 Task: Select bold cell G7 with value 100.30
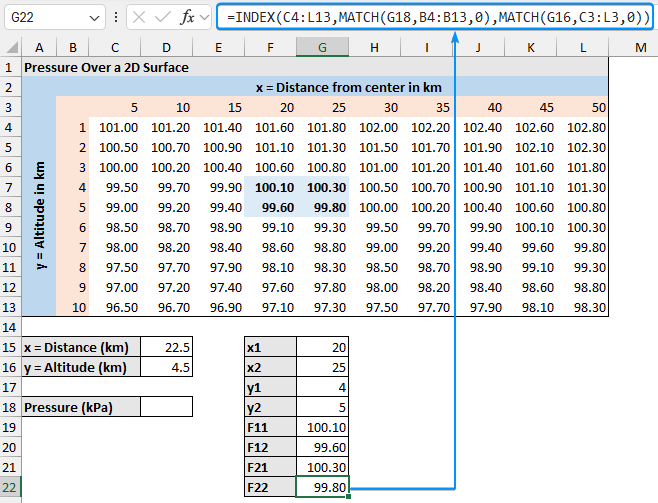pyautogui.click(x=322, y=187)
